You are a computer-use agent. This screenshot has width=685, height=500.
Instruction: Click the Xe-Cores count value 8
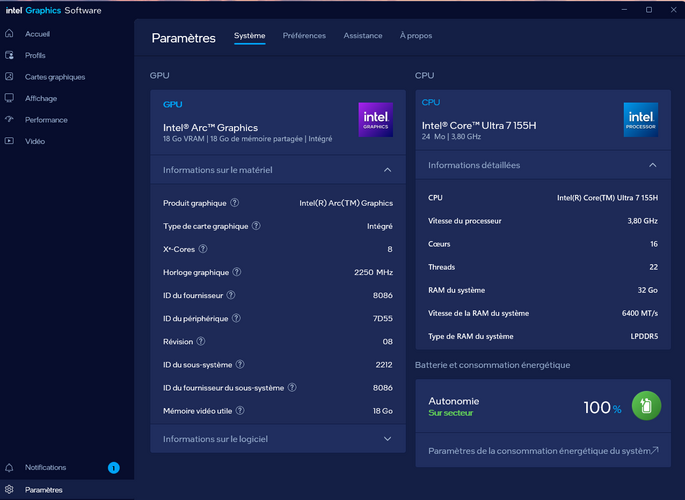pyautogui.click(x=390, y=249)
